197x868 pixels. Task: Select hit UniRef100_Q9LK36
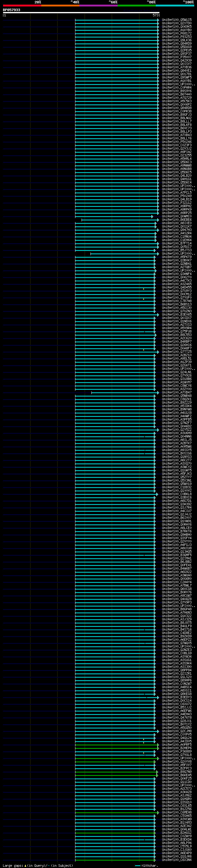pos(177,40)
